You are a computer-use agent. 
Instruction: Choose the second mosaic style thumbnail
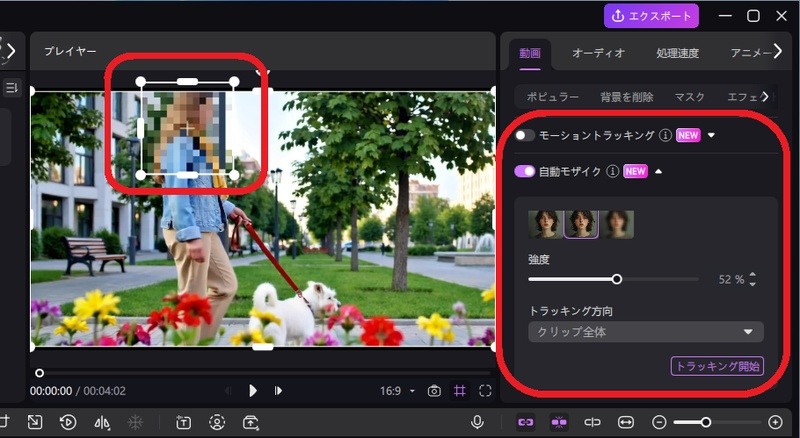(x=581, y=225)
